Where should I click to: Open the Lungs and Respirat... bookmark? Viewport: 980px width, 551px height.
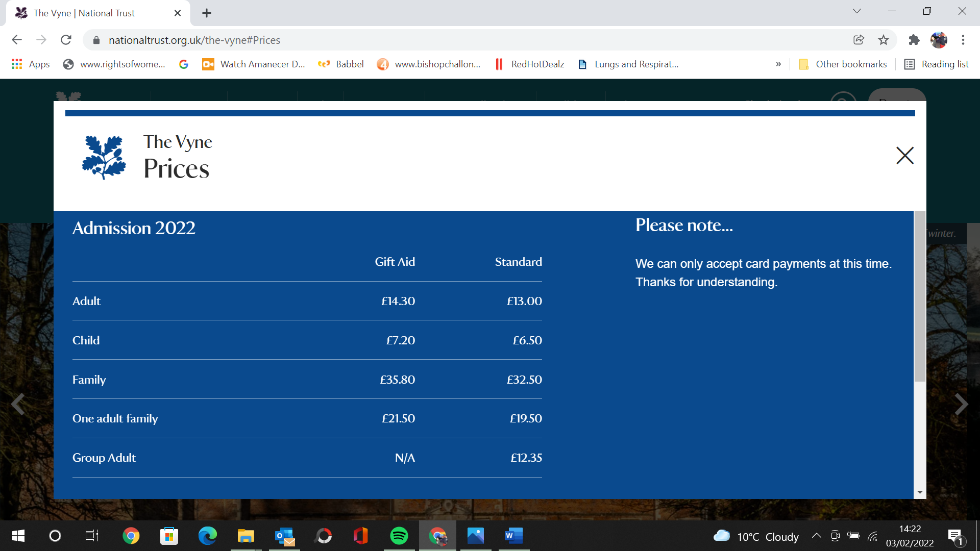point(628,64)
